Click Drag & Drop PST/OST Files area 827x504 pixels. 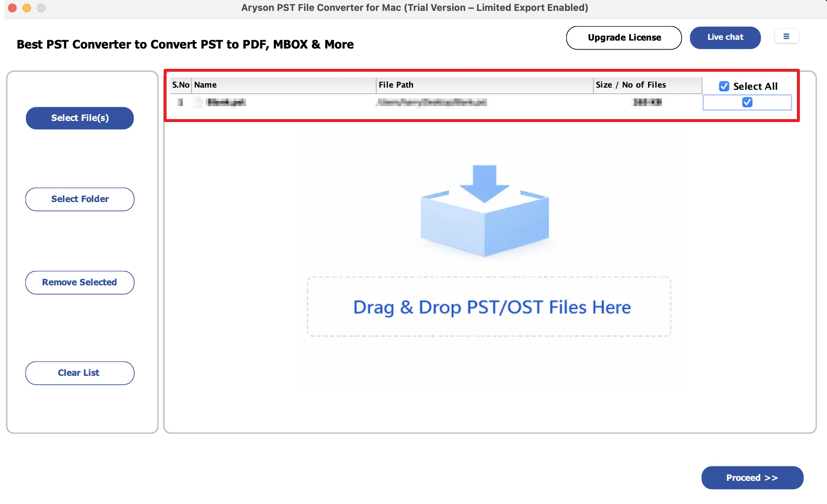coord(489,307)
